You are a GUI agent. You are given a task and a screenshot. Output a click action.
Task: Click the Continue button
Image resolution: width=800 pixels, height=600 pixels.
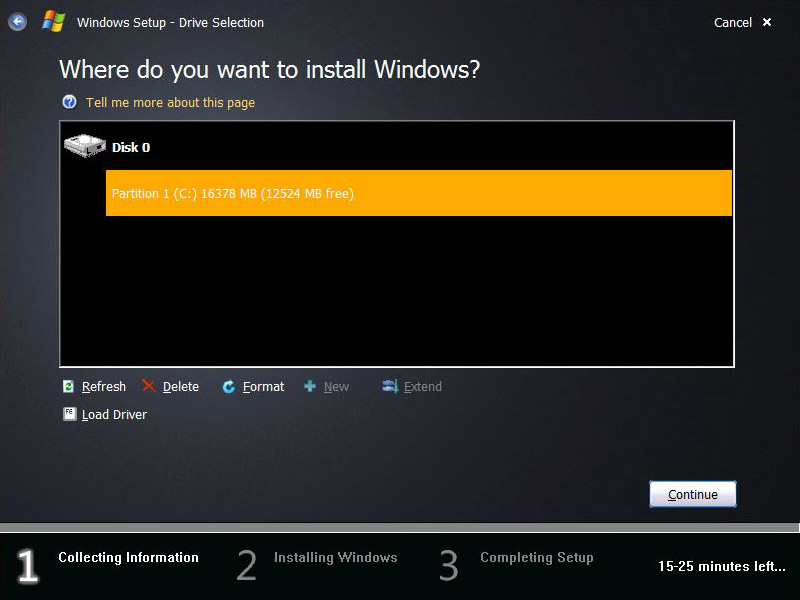point(692,494)
